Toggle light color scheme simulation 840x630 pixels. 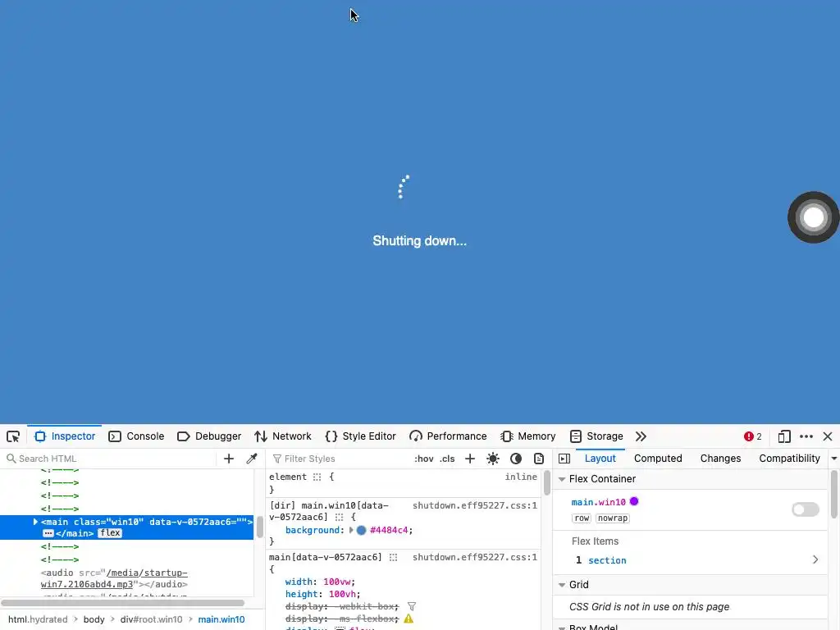493,459
